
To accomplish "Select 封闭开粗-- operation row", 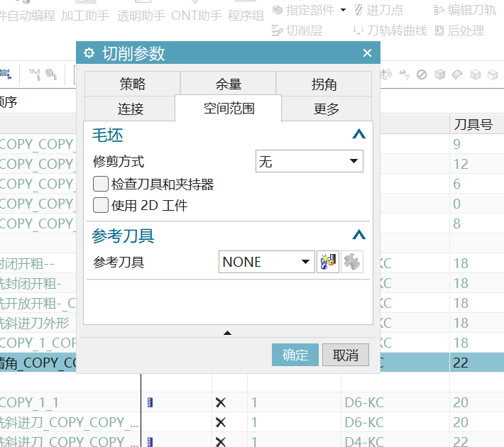I will (38, 263).
